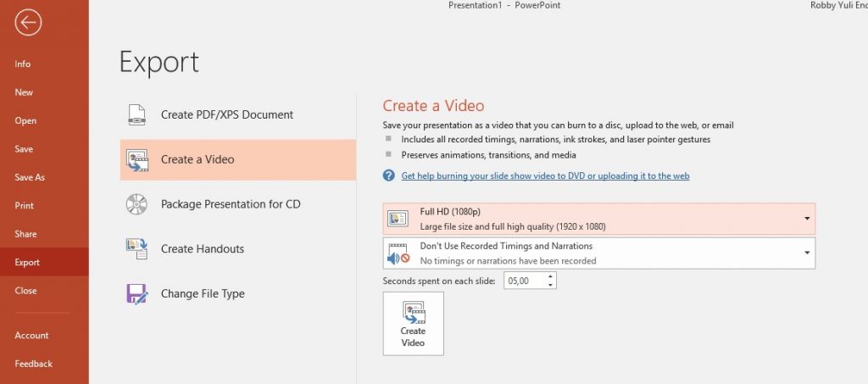Increase seconds per slide with up arrow

550,276
